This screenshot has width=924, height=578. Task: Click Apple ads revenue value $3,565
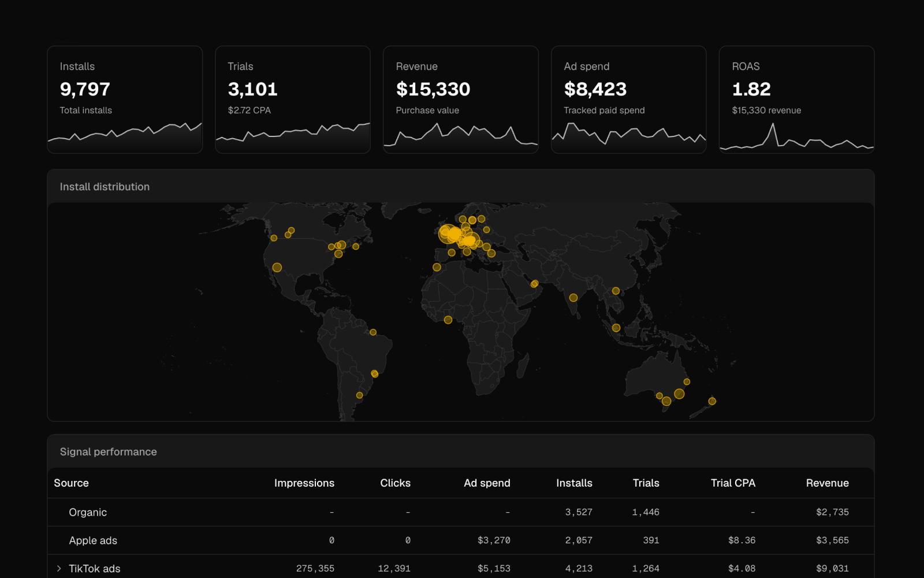click(x=832, y=540)
